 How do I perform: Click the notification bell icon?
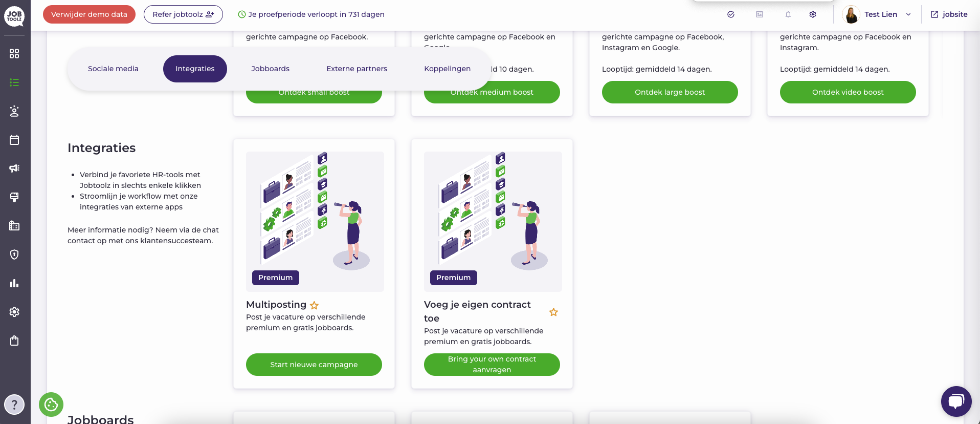click(788, 14)
